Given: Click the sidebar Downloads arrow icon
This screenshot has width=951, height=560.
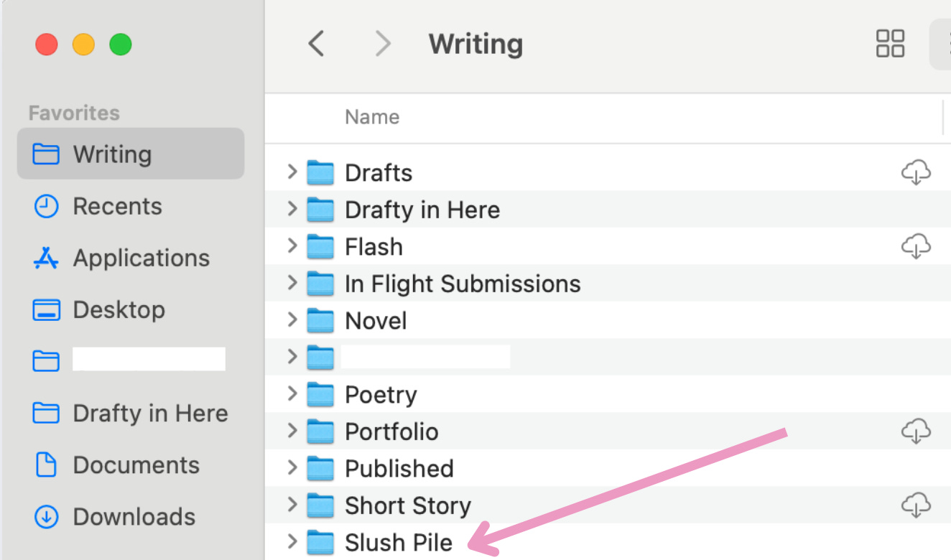Looking at the screenshot, I should pos(46,517).
